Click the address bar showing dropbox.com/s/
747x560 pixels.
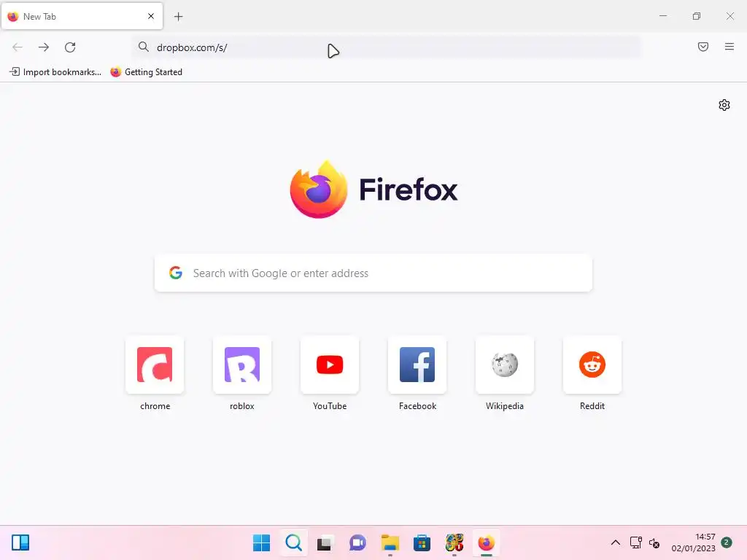click(386, 47)
